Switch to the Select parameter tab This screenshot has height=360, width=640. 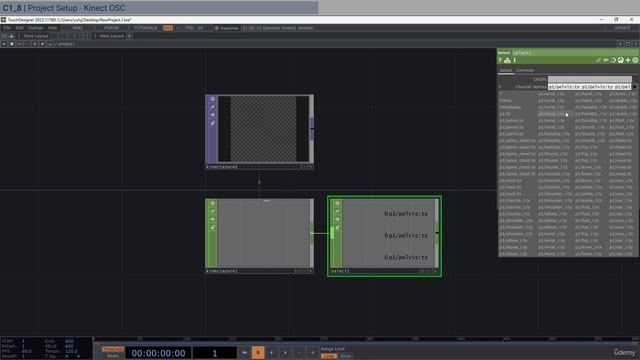tap(505, 70)
